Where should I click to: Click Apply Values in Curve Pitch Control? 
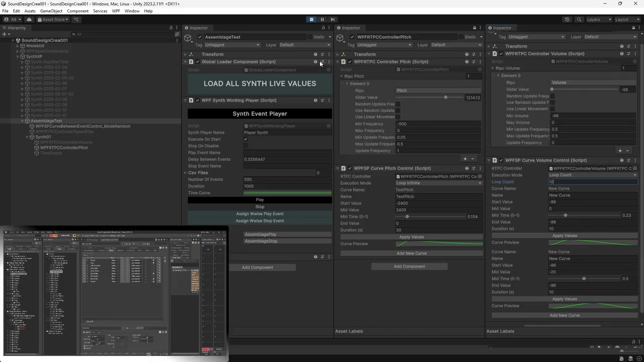pyautogui.click(x=412, y=237)
